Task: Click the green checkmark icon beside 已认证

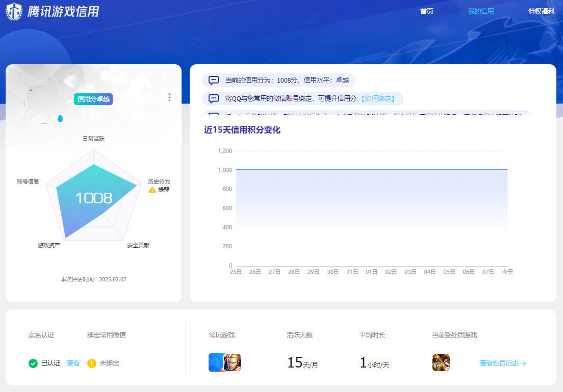Action: point(33,363)
